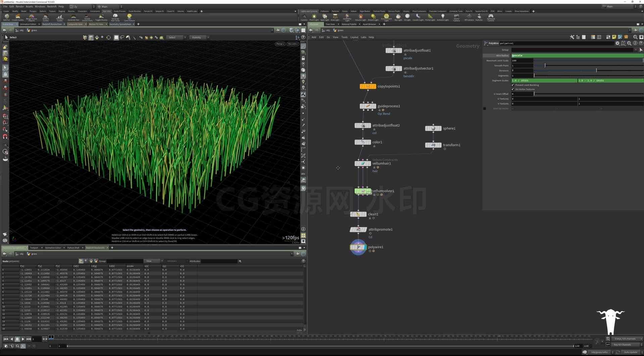Click the Create Guides shelf tool
The height and width of the screenshot is (356, 644).
tap(18, 17)
